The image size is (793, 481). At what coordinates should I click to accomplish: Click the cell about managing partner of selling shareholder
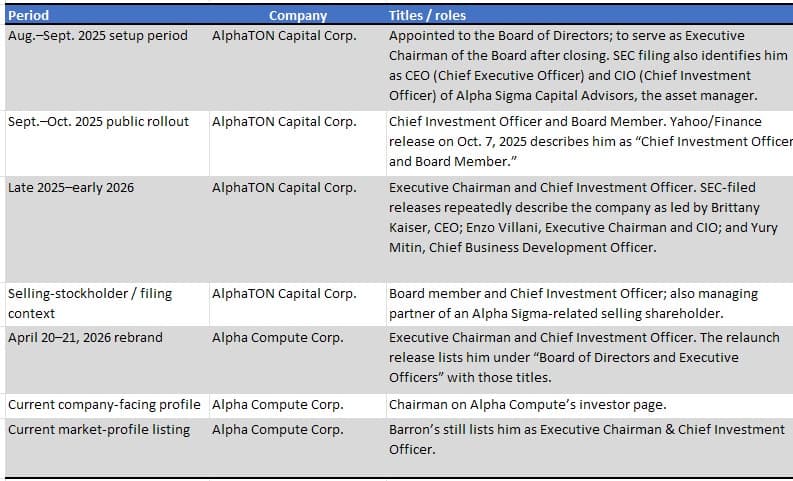590,304
